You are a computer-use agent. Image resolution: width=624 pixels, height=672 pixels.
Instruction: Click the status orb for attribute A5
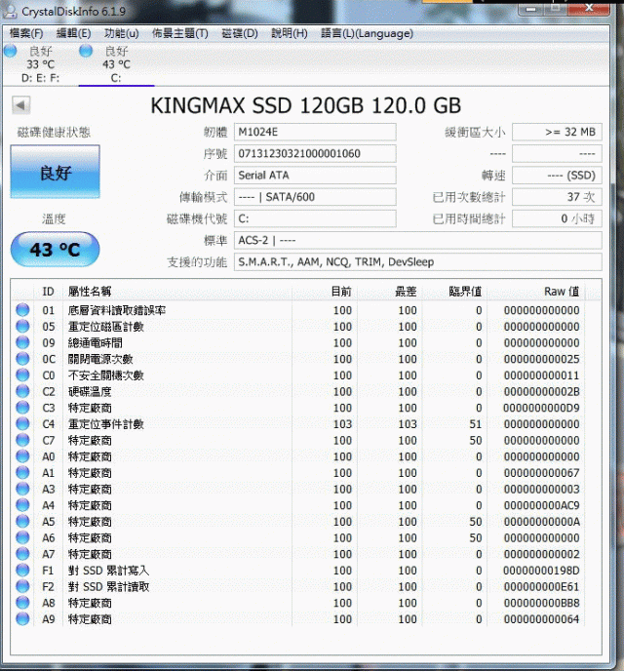22,522
